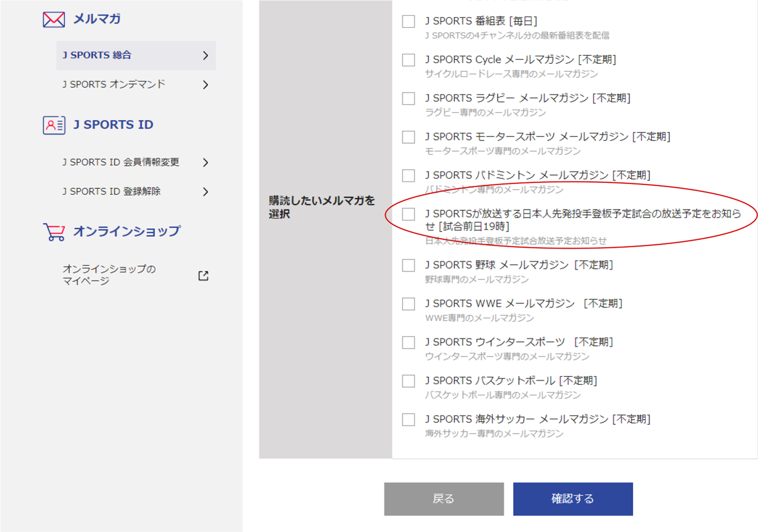Check the J SPORTS 野球 メールマガジン box
The image size is (758, 532).
(x=408, y=265)
